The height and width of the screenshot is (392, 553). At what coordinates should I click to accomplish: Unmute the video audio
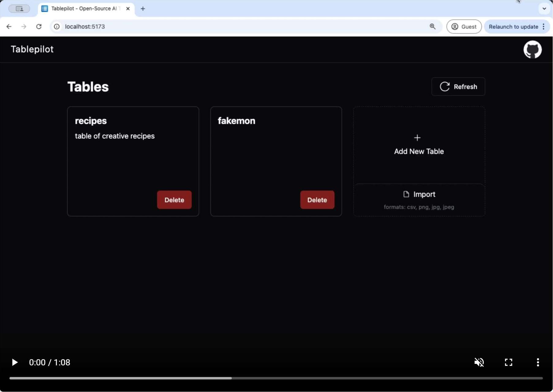479,362
